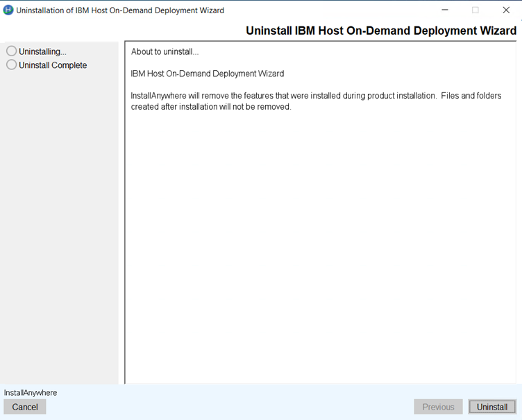Select the Uninstalling... step circle
522x420 pixels.
pyautogui.click(x=11, y=51)
